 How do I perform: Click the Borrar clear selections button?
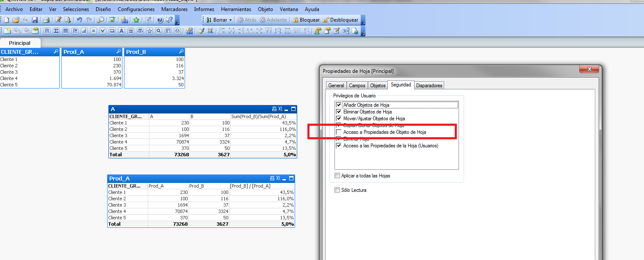[218, 20]
